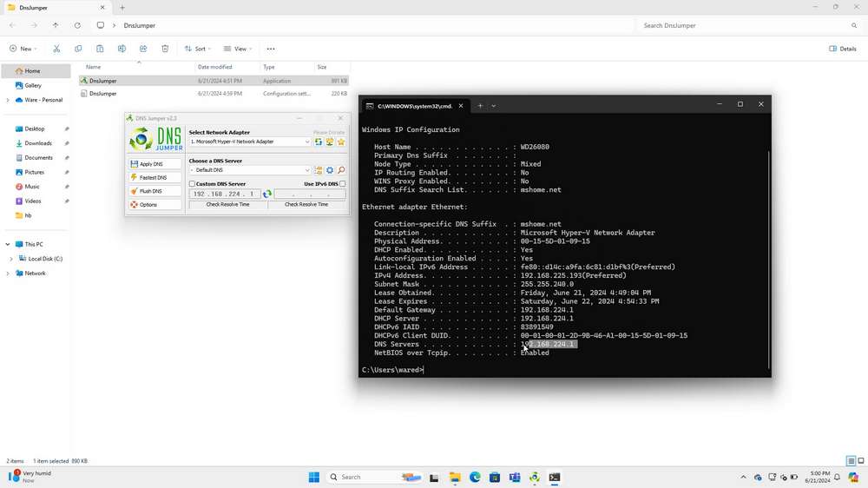Open a new tab in the terminal

pos(480,106)
